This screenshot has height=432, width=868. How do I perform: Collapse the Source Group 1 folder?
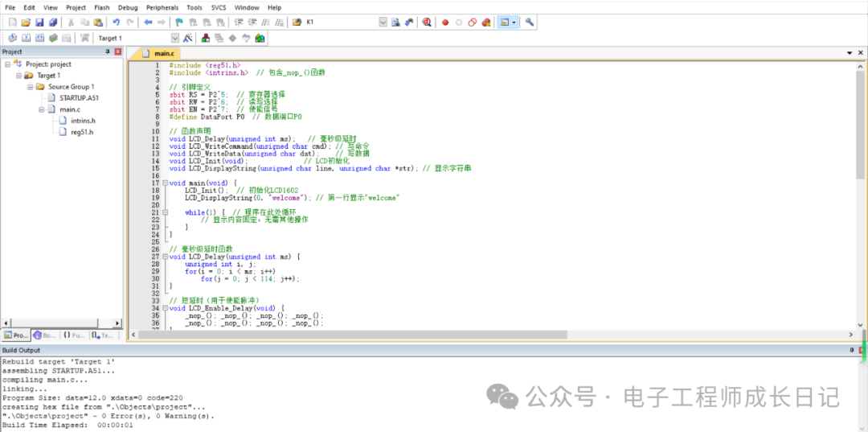[30, 87]
